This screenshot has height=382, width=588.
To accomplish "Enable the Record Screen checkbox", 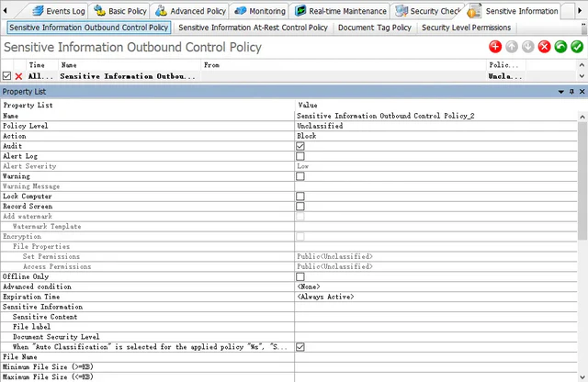I will coord(300,207).
